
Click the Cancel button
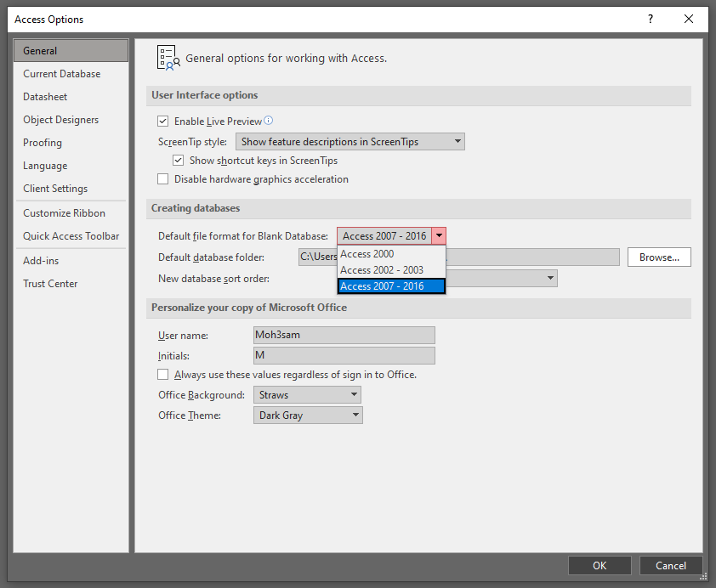click(671, 566)
